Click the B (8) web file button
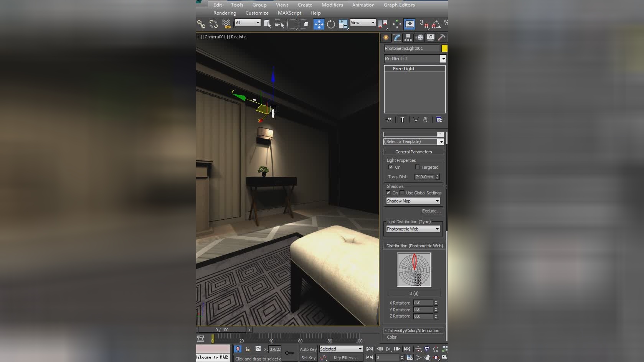The image size is (644, 362). [414, 293]
